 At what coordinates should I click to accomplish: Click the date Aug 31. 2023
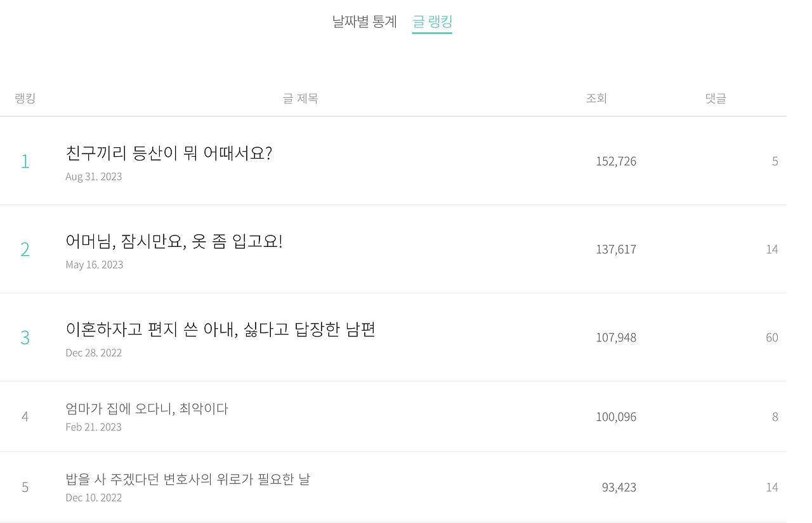[x=94, y=176]
